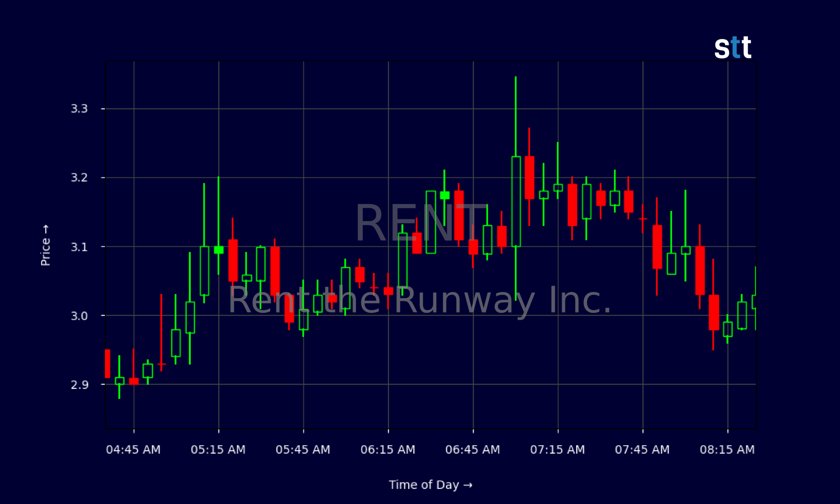
Task: Select the first red candle at chart's left edge
Action: click(107, 363)
